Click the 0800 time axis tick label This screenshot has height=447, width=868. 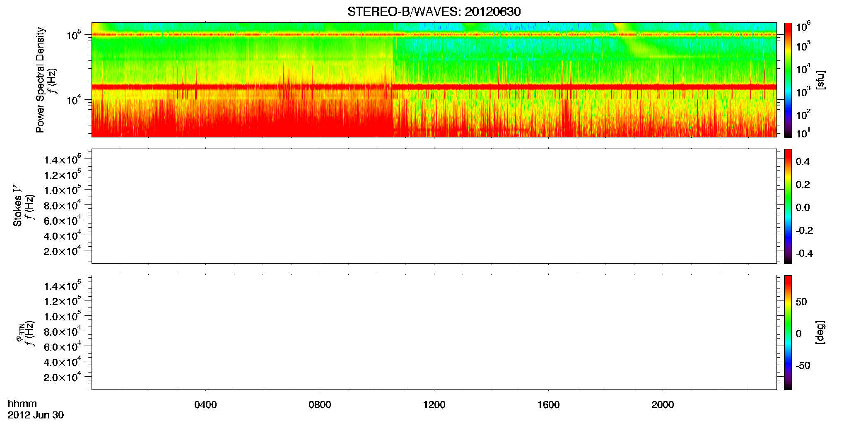(x=320, y=405)
